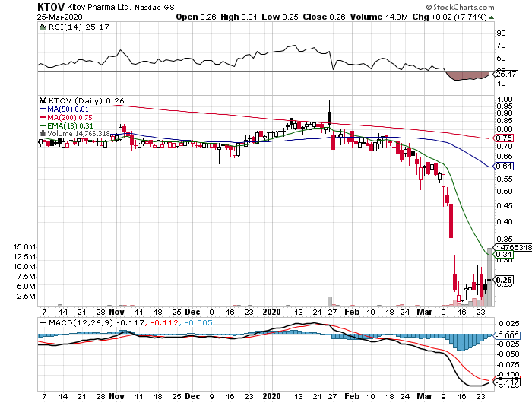This screenshot has width=532, height=403.
Task: Click the MA(200) red line legend marker
Action: (43, 117)
